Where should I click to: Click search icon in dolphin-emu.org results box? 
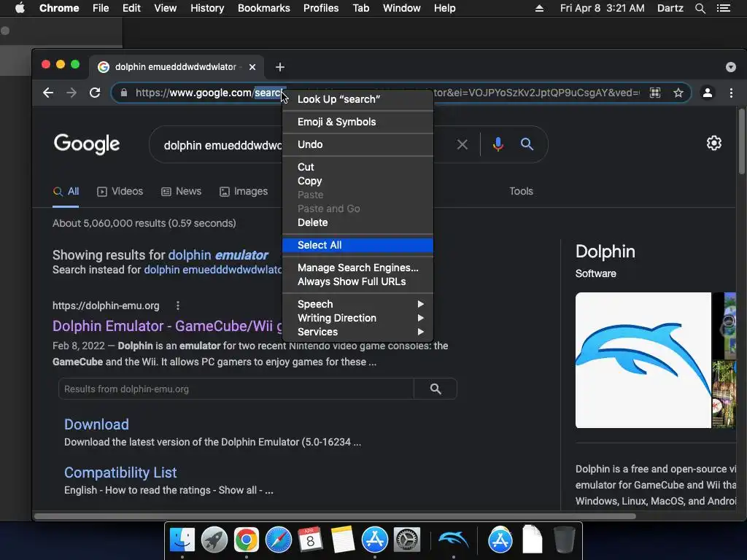pyautogui.click(x=436, y=389)
